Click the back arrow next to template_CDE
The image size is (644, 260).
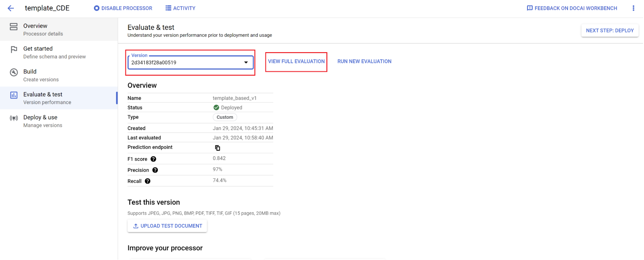11,8
